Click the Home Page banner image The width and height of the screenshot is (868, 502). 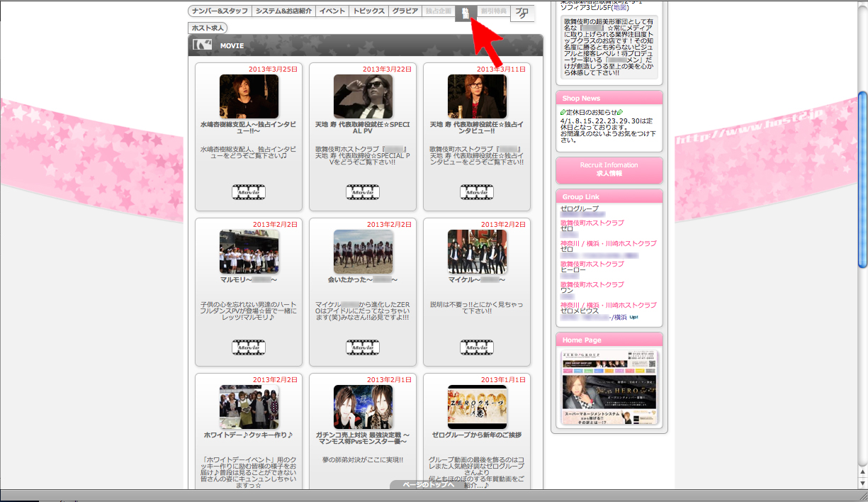coord(609,387)
